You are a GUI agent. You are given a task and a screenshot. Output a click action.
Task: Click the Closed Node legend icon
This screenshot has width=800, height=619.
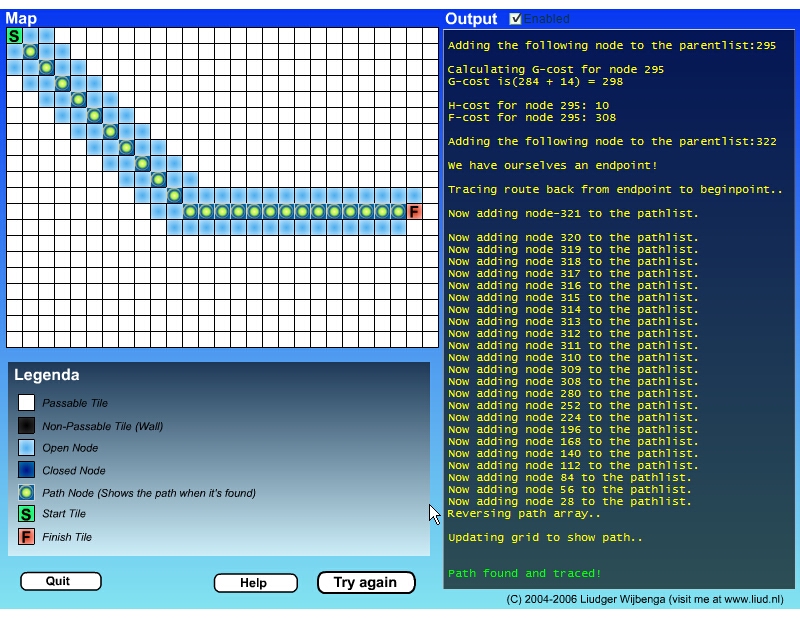click(x=26, y=470)
